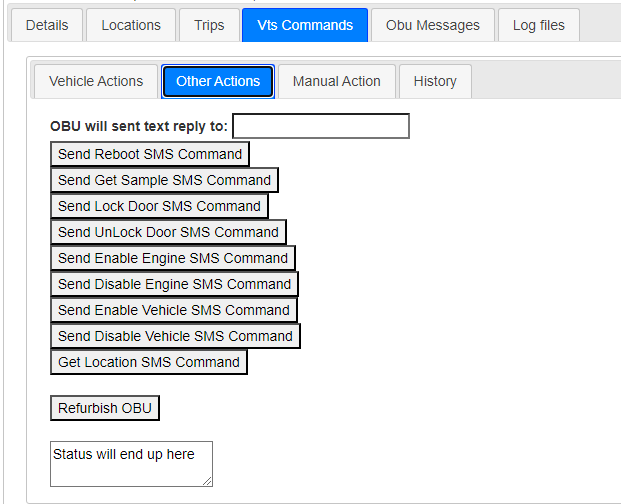Image resolution: width=621 pixels, height=504 pixels.
Task: Switch to the Locations tab
Action: pyautogui.click(x=131, y=25)
